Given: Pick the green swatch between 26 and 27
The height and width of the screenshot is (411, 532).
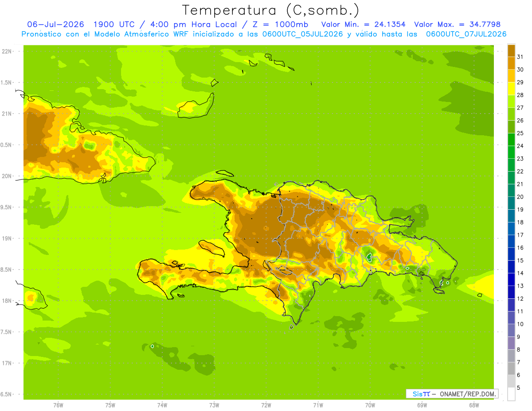Looking at the screenshot, I should 511,114.
